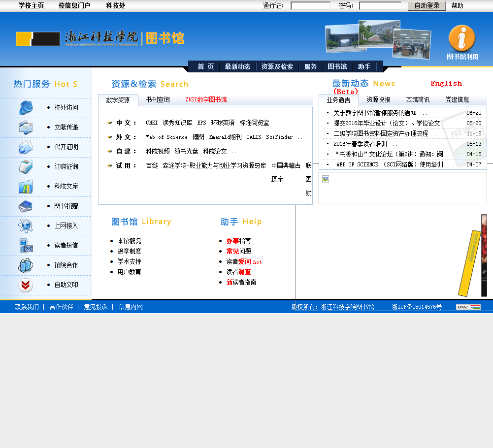493x448 pixels.
Task: Switch site to English version
Action: pyautogui.click(x=446, y=84)
